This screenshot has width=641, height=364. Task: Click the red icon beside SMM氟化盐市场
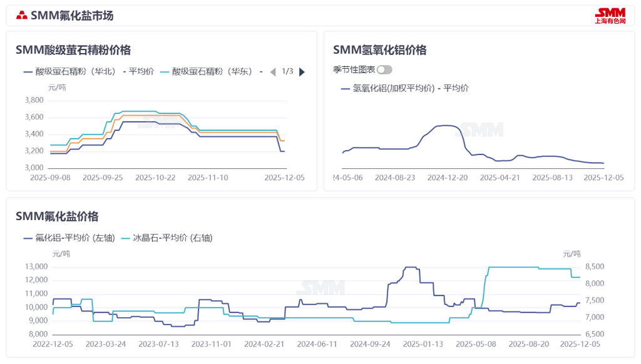(x=22, y=16)
